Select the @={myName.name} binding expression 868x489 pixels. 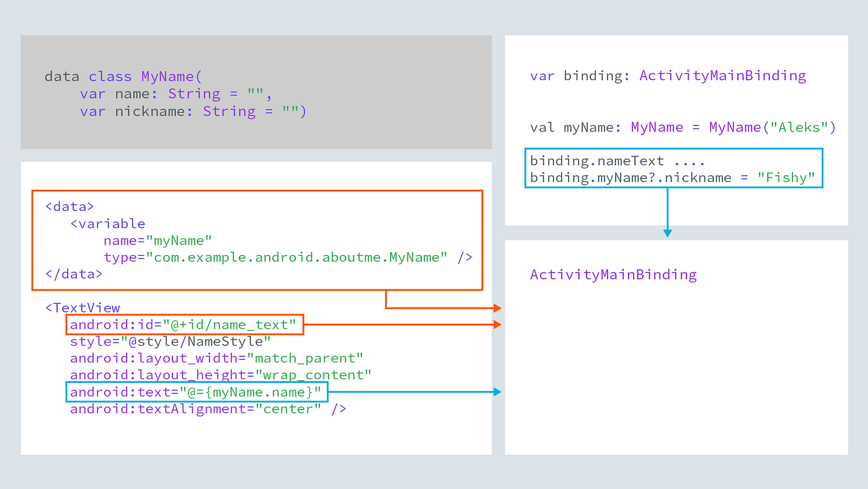(x=197, y=392)
